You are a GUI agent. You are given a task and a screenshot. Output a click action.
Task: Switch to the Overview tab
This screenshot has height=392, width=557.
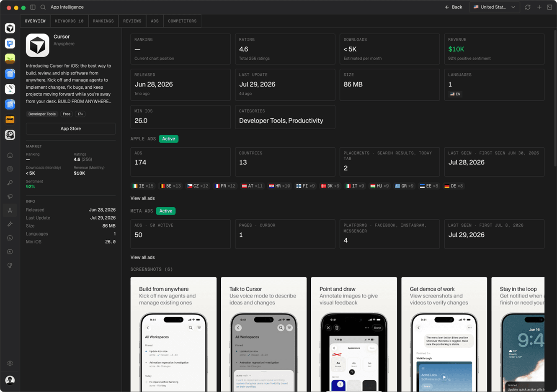[x=35, y=21]
